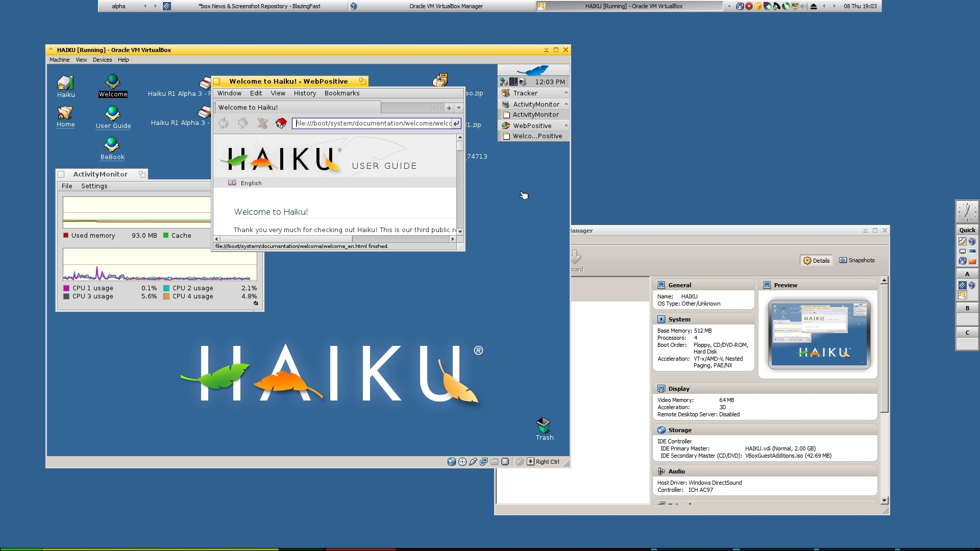Click USB devices icon in VM status bar
Screen dimensions: 980x551
473,462
